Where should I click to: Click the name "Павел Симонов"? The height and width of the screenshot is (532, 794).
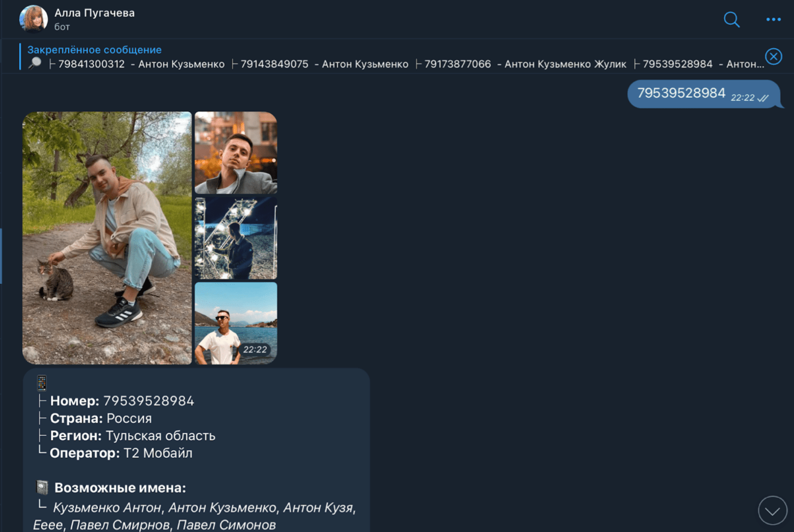tap(226, 525)
